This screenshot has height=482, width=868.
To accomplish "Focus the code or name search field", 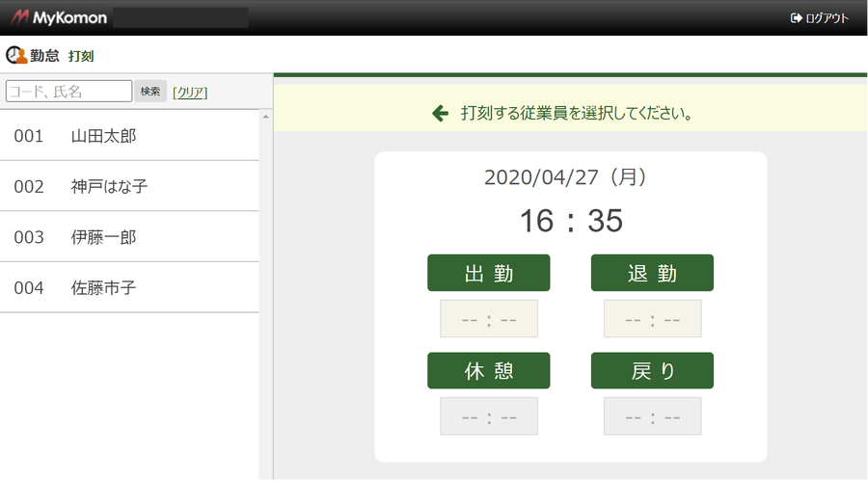I will coord(68,91).
